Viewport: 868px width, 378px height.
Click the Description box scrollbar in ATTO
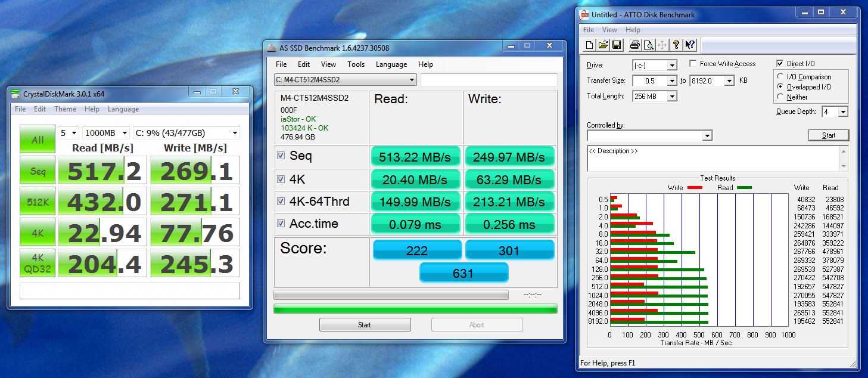click(843, 159)
